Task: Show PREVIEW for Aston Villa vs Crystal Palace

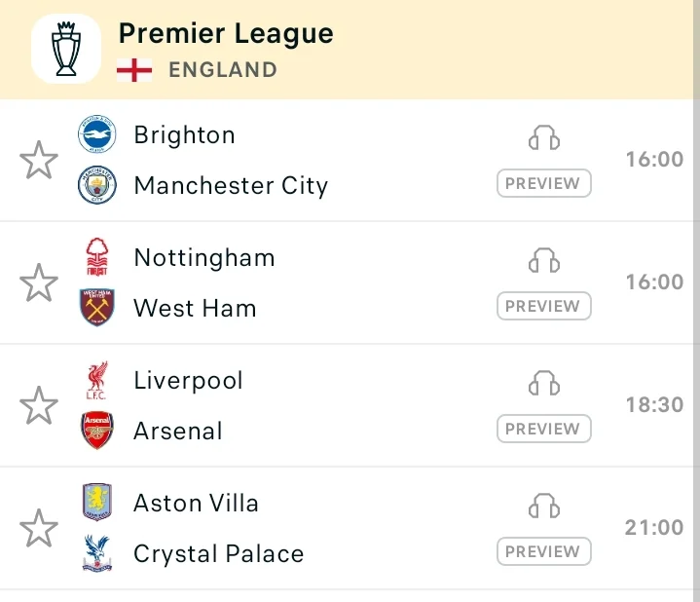Action: click(544, 551)
